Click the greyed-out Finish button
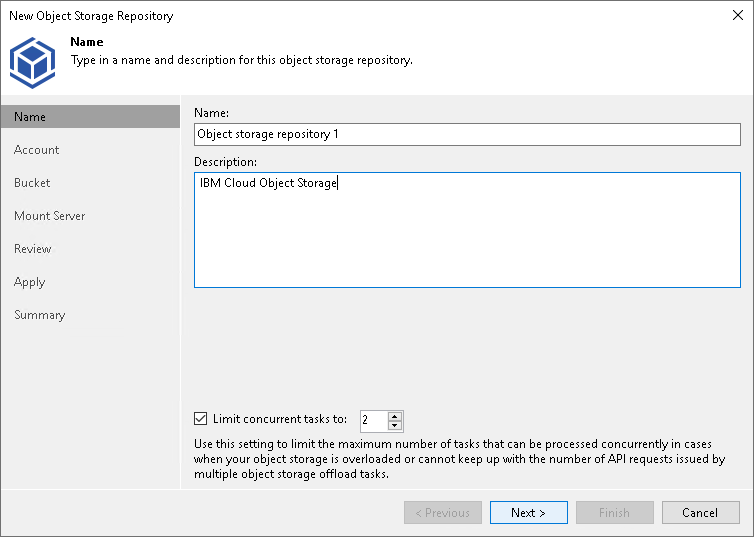Viewport: 754px width, 537px height. (x=615, y=512)
